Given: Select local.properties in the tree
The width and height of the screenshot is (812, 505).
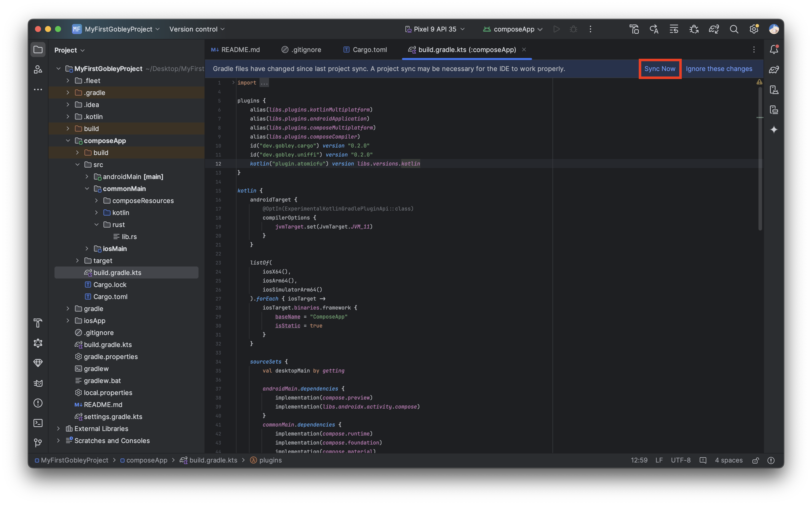Looking at the screenshot, I should 108,392.
